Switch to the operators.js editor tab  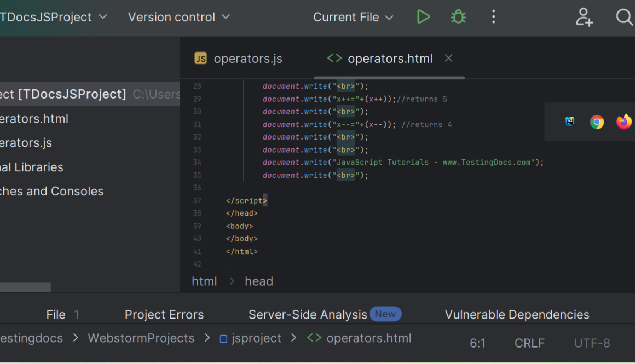(x=239, y=59)
